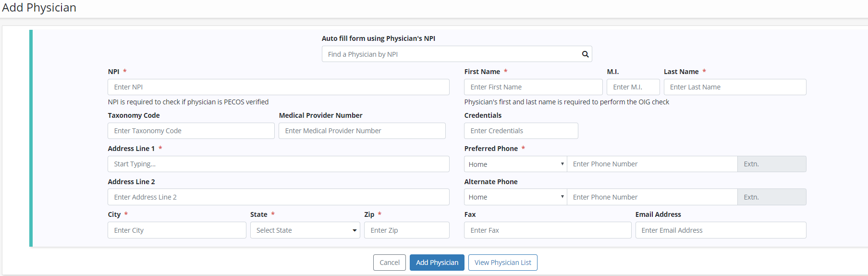The height and width of the screenshot is (276, 868).
Task: Focus the Last Name text box
Action: coord(734,87)
